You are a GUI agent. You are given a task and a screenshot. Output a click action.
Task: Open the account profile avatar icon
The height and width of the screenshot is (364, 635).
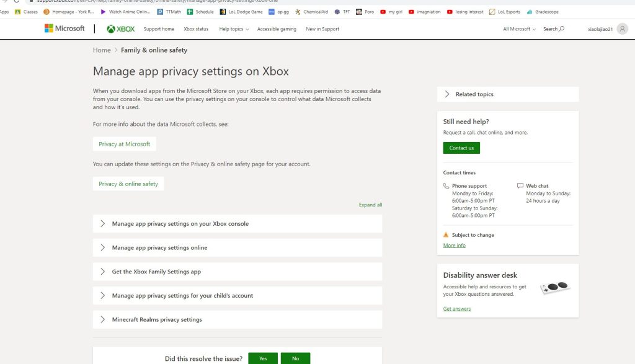(622, 29)
